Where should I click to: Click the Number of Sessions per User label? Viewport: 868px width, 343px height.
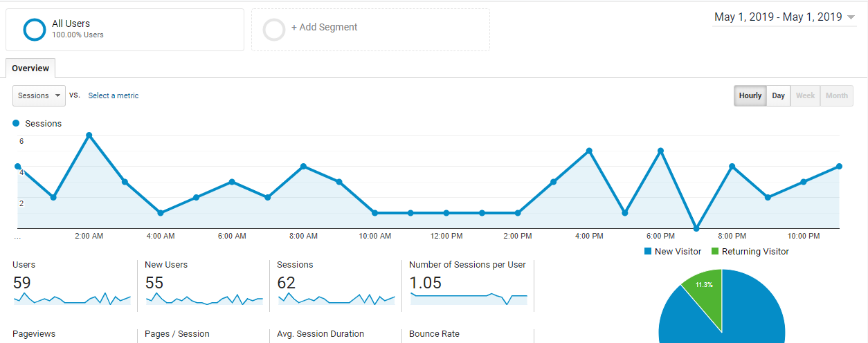(468, 265)
